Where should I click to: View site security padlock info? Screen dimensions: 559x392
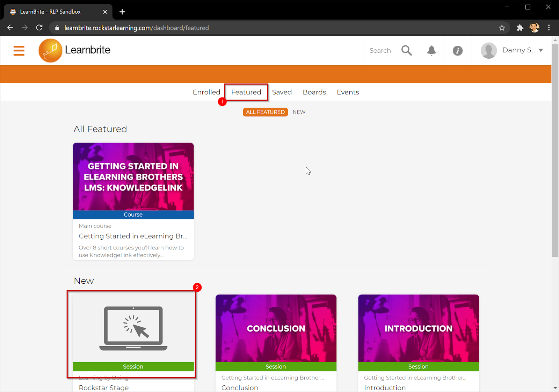point(57,28)
